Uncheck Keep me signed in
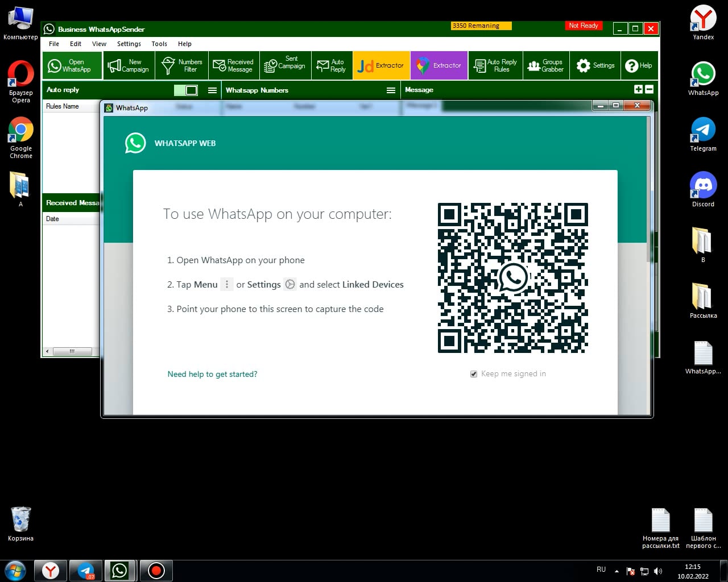 pos(474,374)
